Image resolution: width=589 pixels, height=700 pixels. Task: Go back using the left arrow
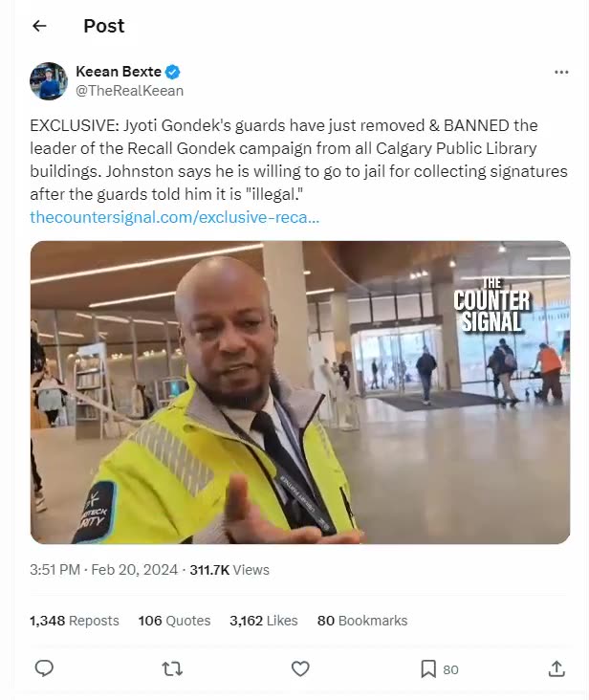pyautogui.click(x=40, y=26)
